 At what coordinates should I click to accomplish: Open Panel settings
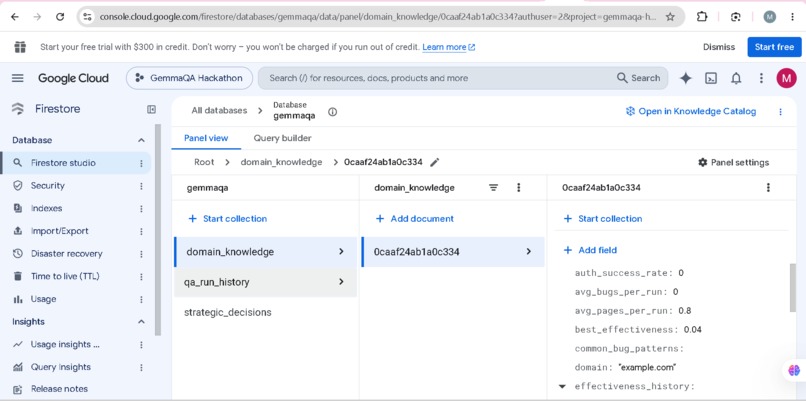coord(734,162)
